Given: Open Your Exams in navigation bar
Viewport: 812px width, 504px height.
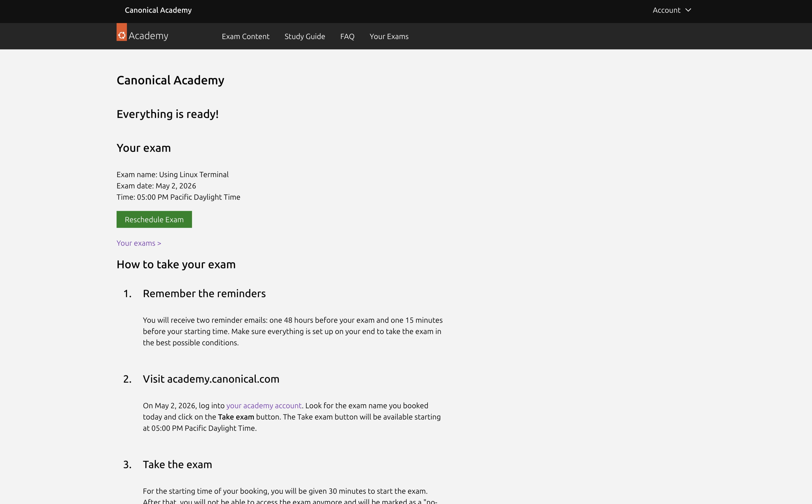Looking at the screenshot, I should (x=389, y=36).
